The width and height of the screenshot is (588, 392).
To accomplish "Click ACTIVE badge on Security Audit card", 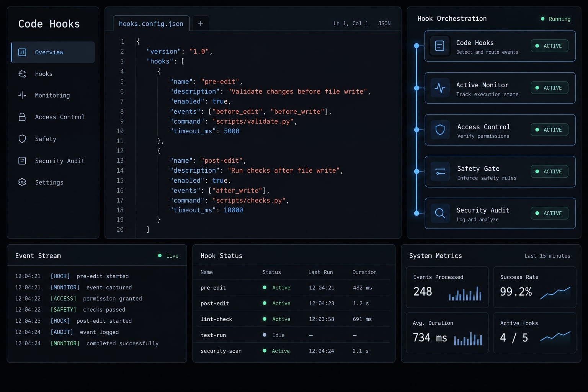I will click(549, 213).
